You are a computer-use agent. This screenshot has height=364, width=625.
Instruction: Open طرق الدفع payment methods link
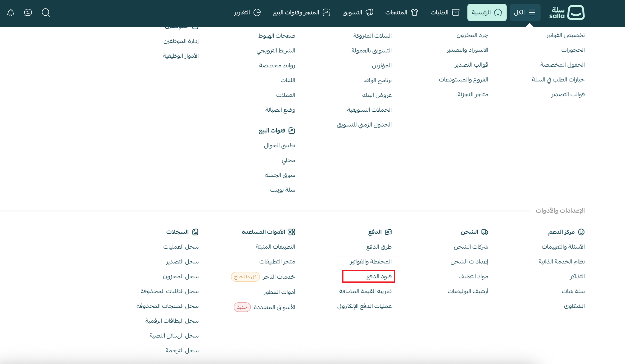coord(380,247)
